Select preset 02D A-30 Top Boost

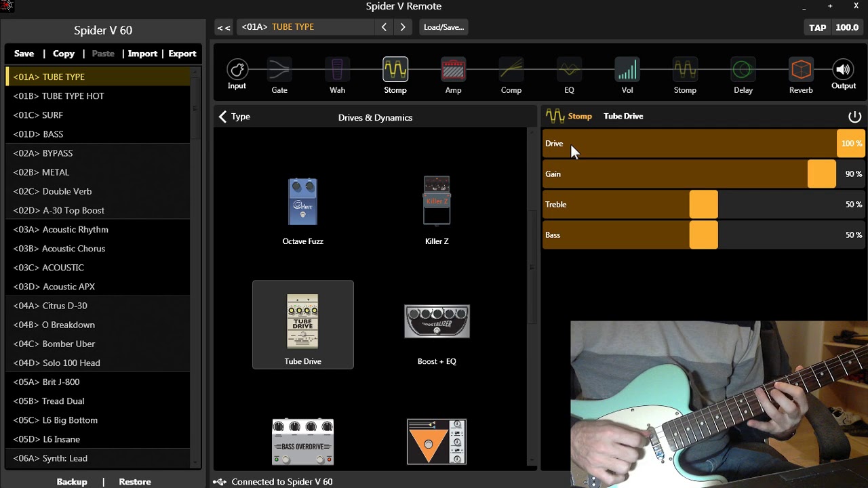point(98,210)
